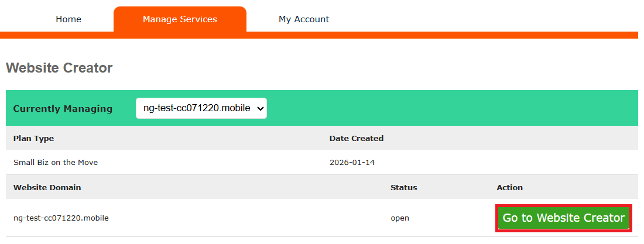This screenshot has height=244, width=644.
Task: Switch to the Manage Services tab
Action: (x=180, y=19)
